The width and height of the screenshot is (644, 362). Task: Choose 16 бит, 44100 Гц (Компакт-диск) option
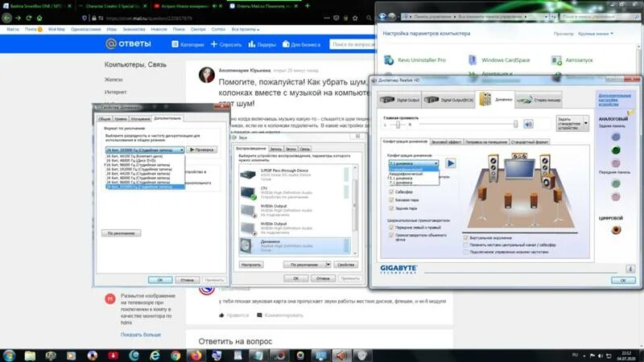pos(145,156)
